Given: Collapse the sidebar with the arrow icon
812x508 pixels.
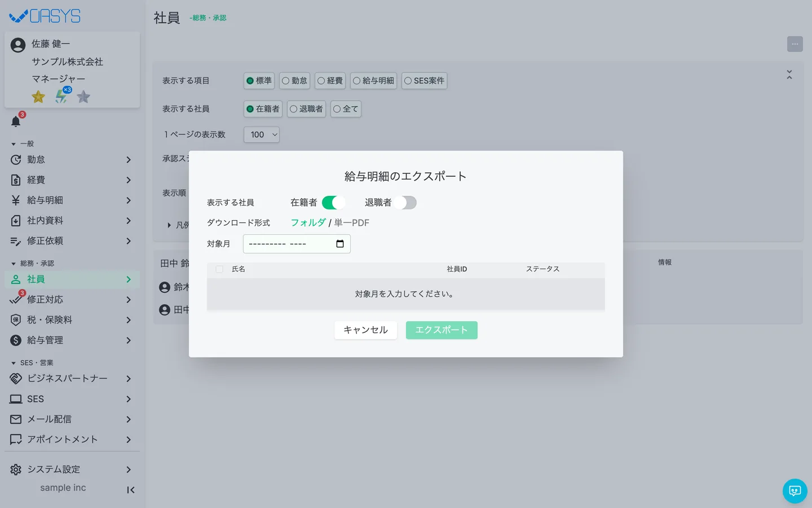Looking at the screenshot, I should click(x=130, y=490).
